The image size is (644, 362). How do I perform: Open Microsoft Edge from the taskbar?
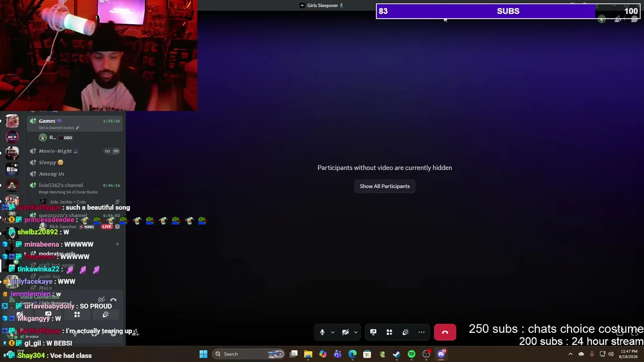click(353, 354)
